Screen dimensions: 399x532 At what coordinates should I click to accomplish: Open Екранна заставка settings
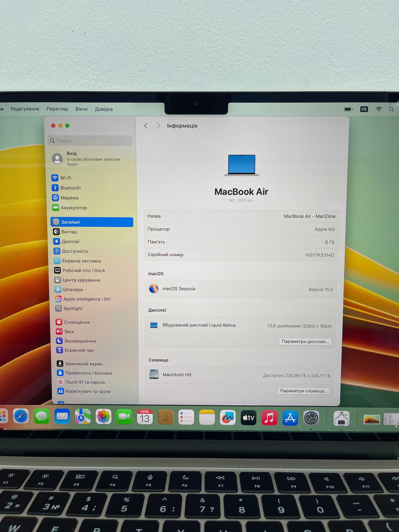pyautogui.click(x=77, y=261)
